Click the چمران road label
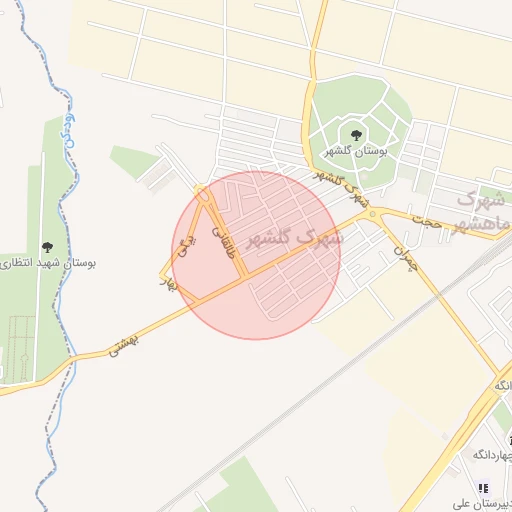The image size is (512, 512). [406, 259]
